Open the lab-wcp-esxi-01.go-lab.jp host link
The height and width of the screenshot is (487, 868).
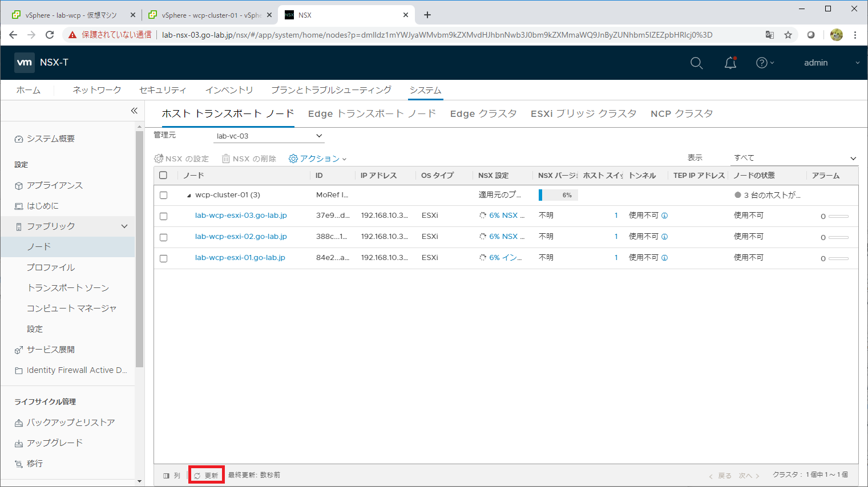point(240,258)
